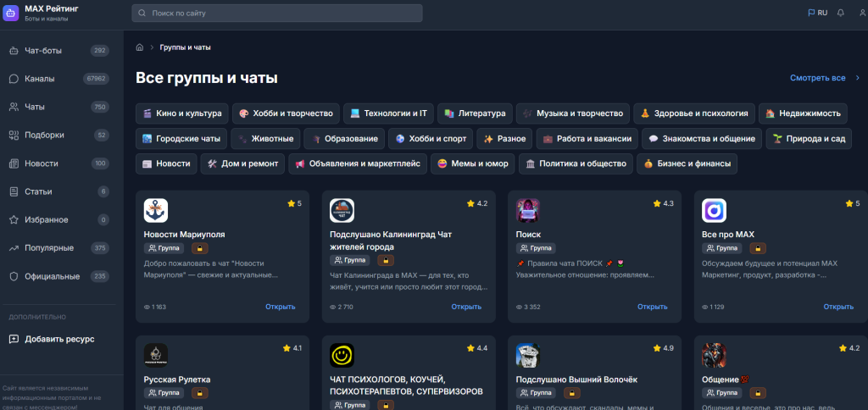This screenshot has height=410, width=868.
Task: Open the notifications bell icon
Action: point(841,13)
